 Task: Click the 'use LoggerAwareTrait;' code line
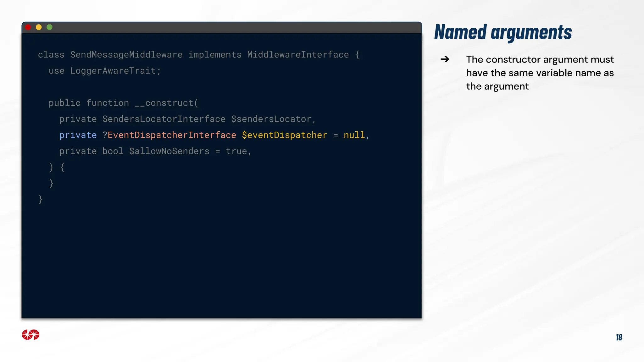click(105, 71)
